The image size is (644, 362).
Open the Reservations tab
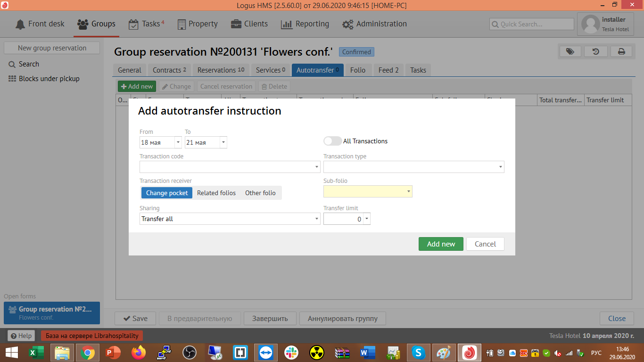coord(221,70)
